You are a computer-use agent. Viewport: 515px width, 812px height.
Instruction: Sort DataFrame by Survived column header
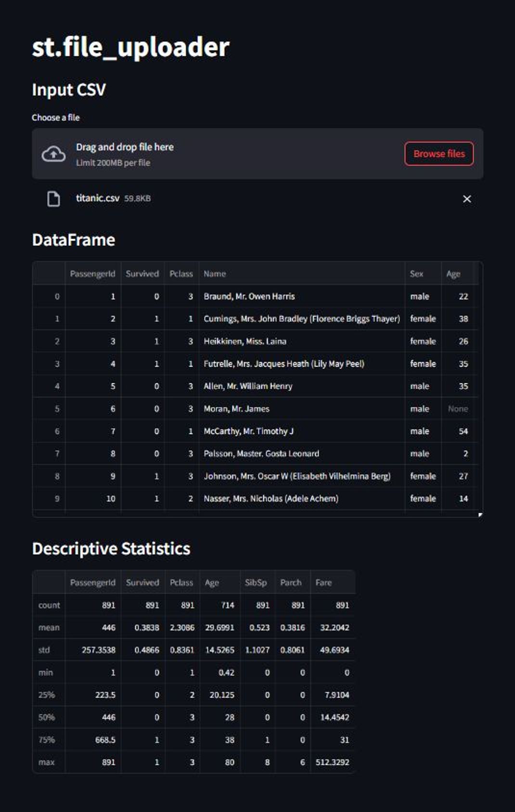click(x=142, y=274)
